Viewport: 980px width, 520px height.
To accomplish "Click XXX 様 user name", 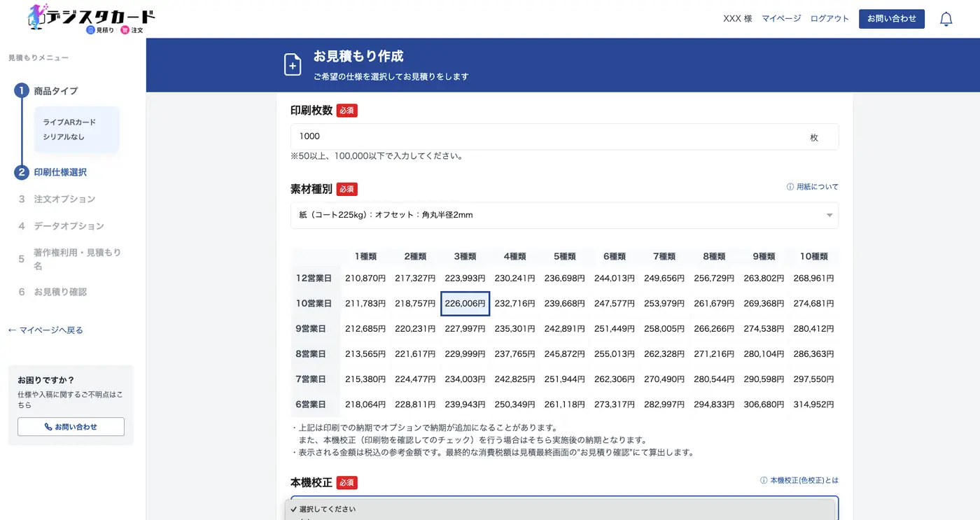I will click(x=737, y=19).
